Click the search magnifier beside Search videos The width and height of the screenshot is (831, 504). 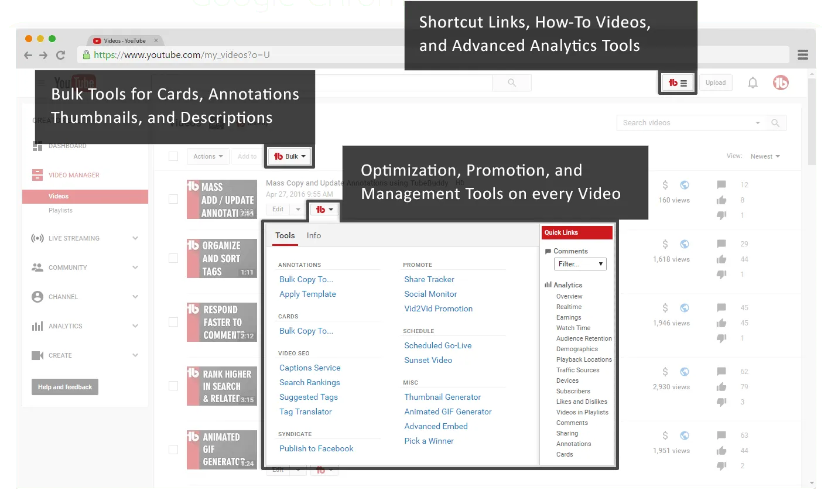pyautogui.click(x=775, y=123)
